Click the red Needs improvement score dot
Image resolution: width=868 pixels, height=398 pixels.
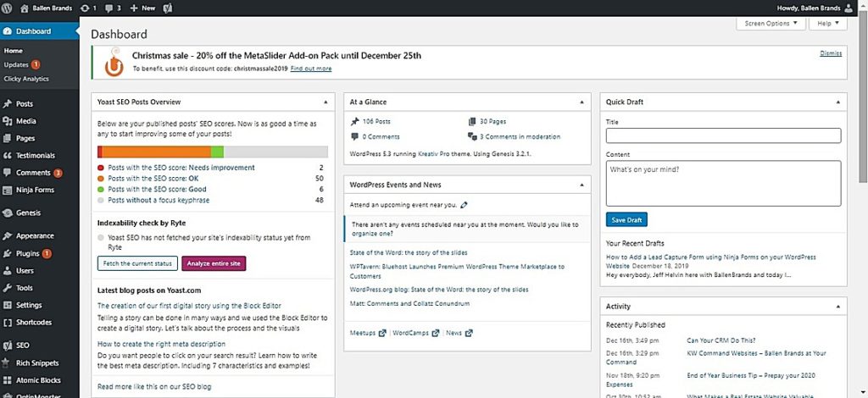[x=101, y=168]
